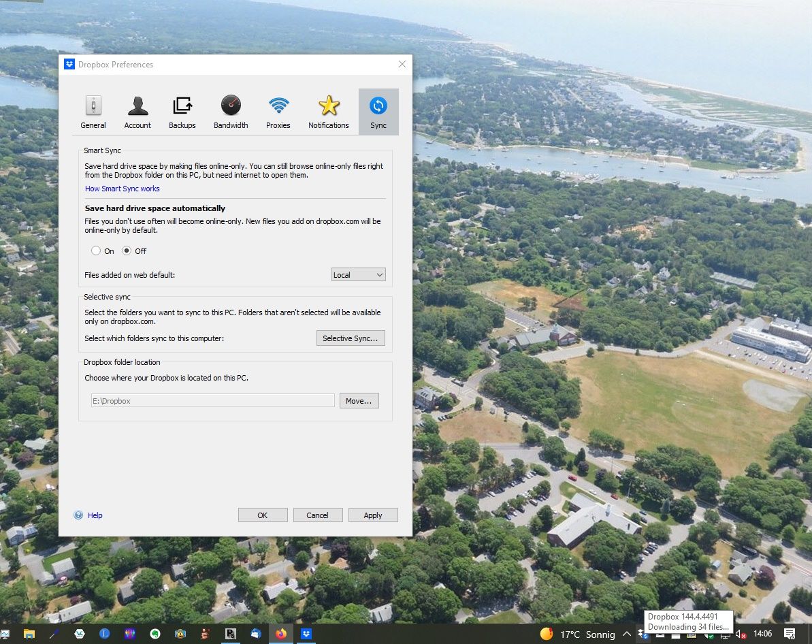Select the Notifications star icon
The width and height of the screenshot is (812, 644).
click(329, 106)
